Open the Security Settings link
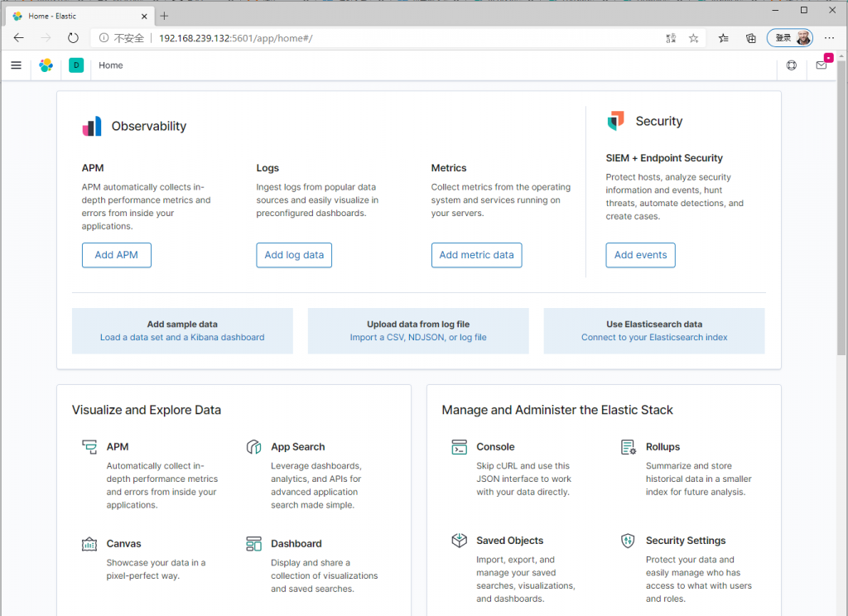Viewport: 848px width, 616px height. [x=686, y=541]
